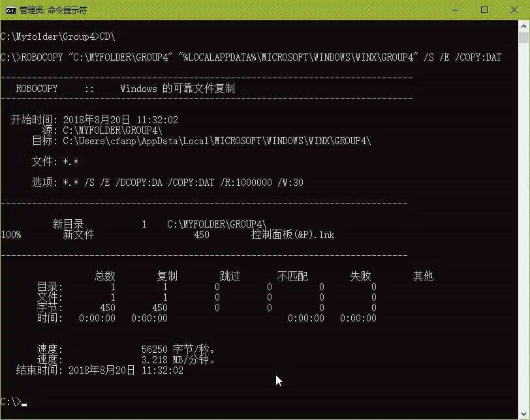Image resolution: width=530 pixels, height=420 pixels.
Task: Click the '字节:' row label
Action: [x=50, y=308]
